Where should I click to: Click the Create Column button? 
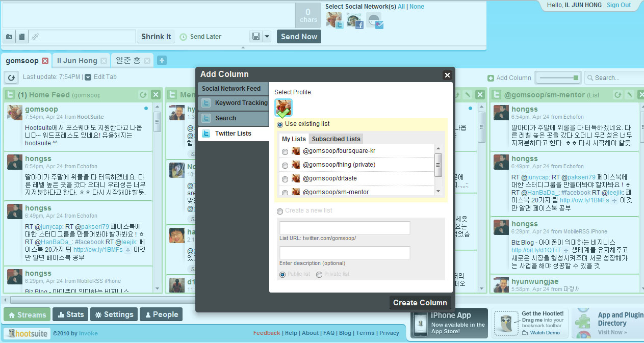tap(420, 302)
